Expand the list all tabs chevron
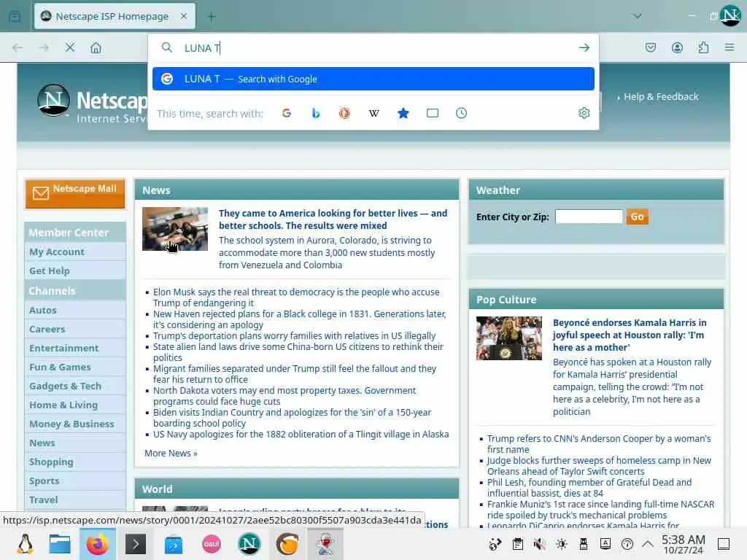Image resolution: width=747 pixels, height=560 pixels. pyautogui.click(x=637, y=16)
